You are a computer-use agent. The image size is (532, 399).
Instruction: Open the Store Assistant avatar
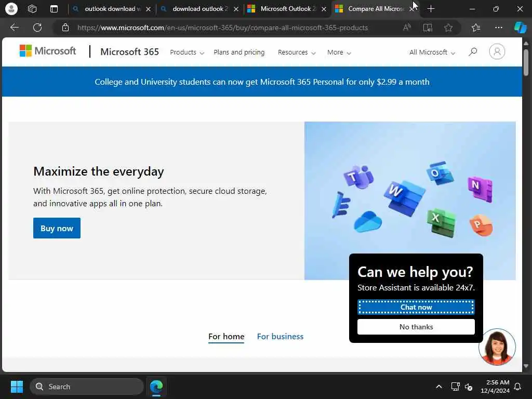pyautogui.click(x=497, y=347)
